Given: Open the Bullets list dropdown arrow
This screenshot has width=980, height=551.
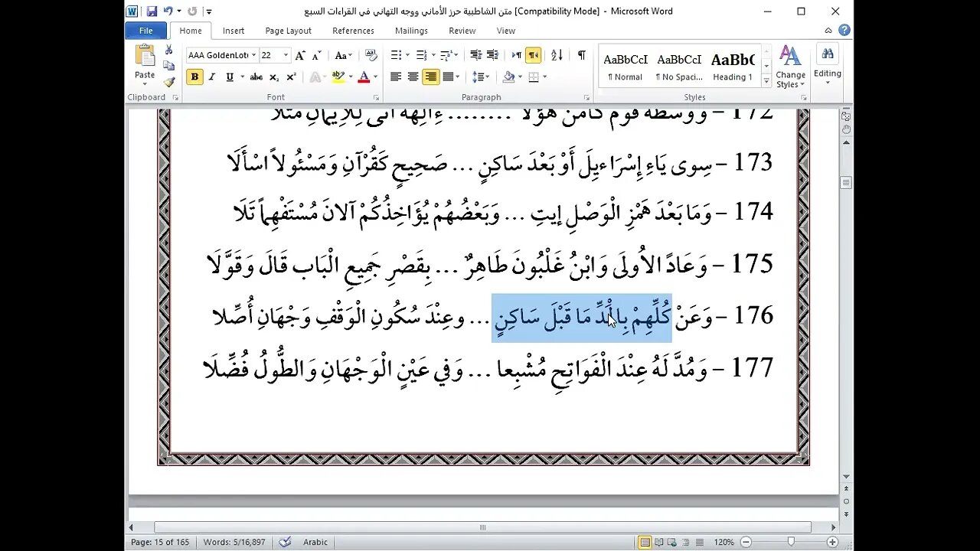Looking at the screenshot, I should (406, 55).
